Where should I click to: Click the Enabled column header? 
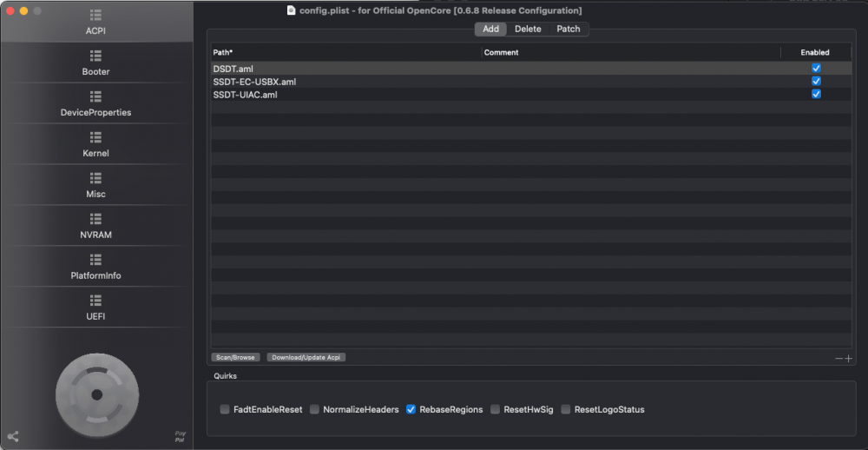pos(815,53)
